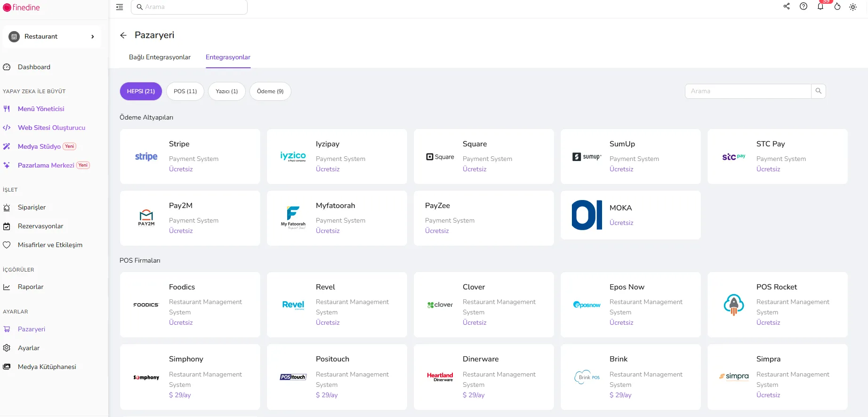Click the marketplace search magnifier button
This screenshot has height=417, width=868.
819,91
